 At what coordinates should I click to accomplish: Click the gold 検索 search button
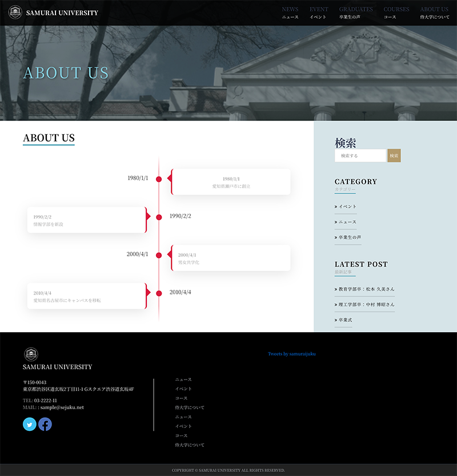click(394, 155)
